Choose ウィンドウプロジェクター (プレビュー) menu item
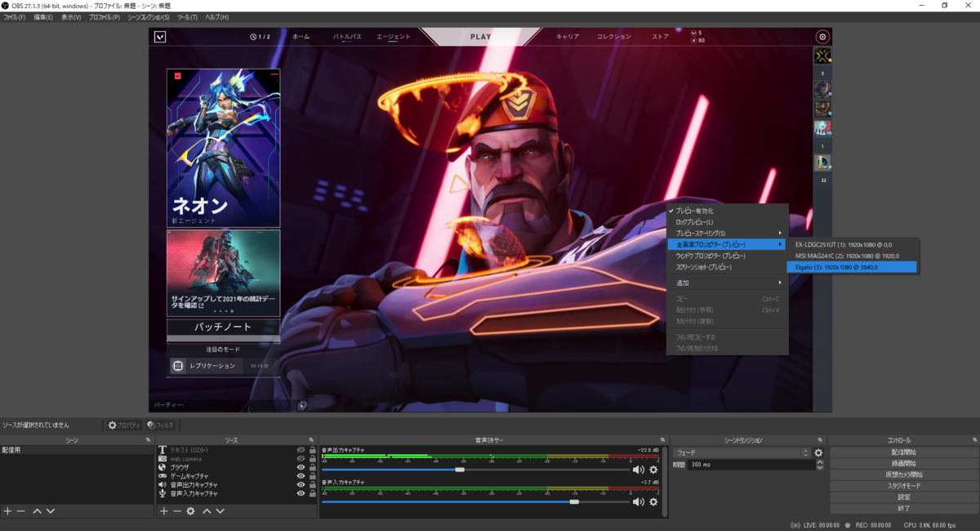The height and width of the screenshot is (531, 980). coord(727,256)
